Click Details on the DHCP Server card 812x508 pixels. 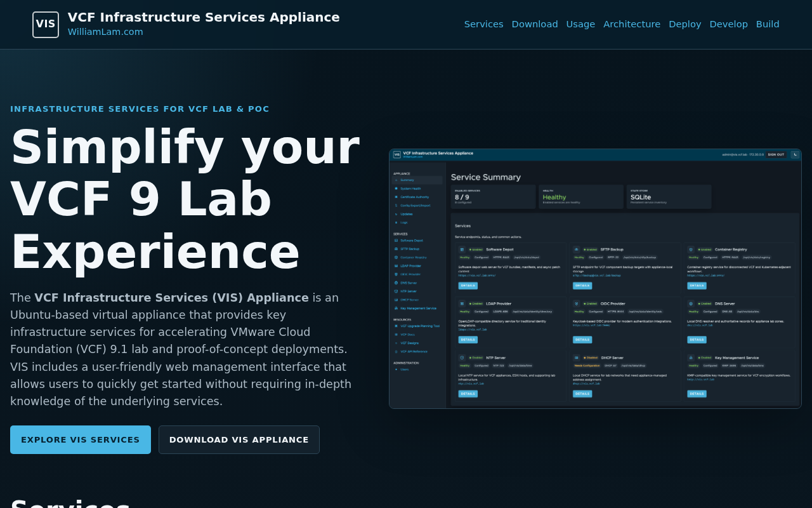coord(582,394)
